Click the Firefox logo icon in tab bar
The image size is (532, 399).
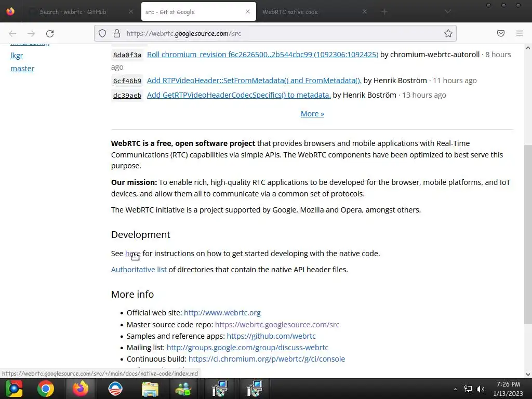point(10,11)
